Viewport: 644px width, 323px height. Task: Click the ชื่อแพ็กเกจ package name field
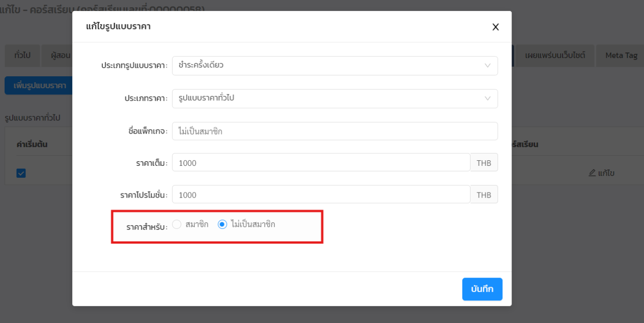tap(334, 131)
